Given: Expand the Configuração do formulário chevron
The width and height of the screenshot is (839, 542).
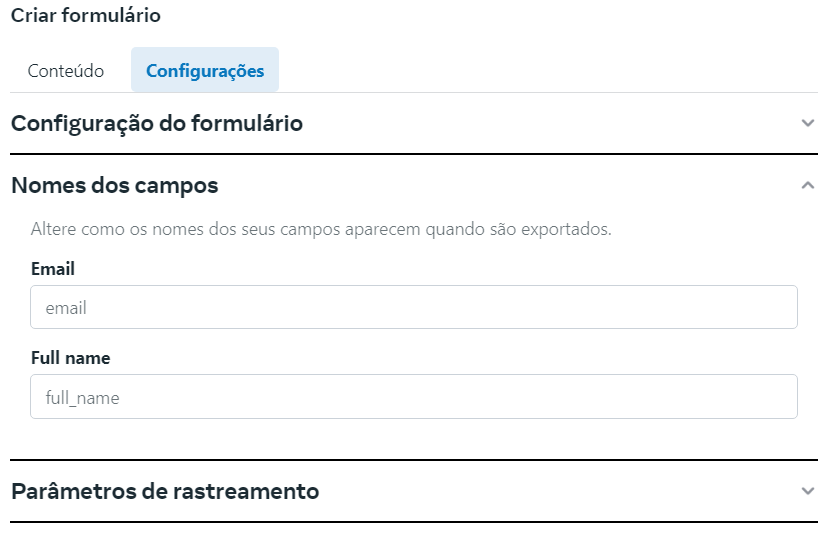Looking at the screenshot, I should click(x=808, y=123).
